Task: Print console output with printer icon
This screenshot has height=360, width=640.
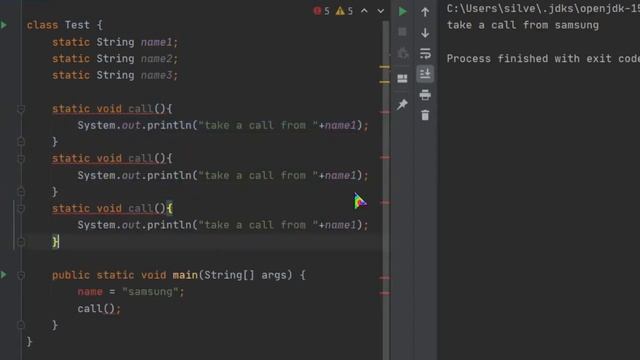Action: tap(425, 95)
